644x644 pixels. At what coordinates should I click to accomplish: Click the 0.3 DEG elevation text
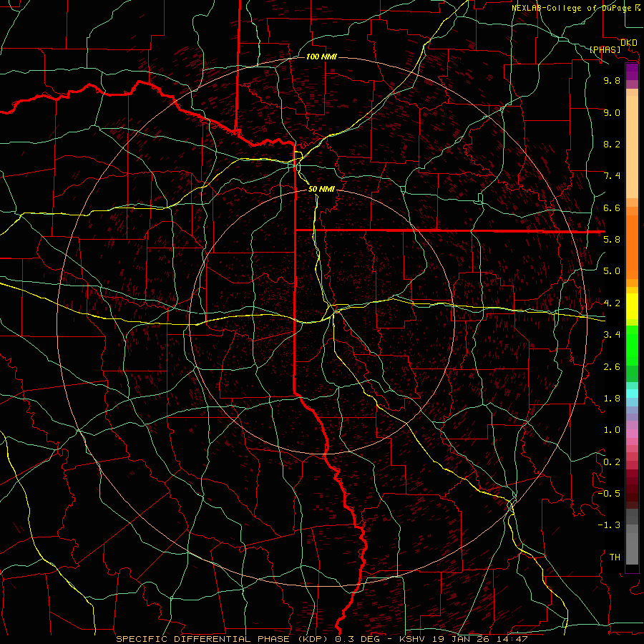357,639
